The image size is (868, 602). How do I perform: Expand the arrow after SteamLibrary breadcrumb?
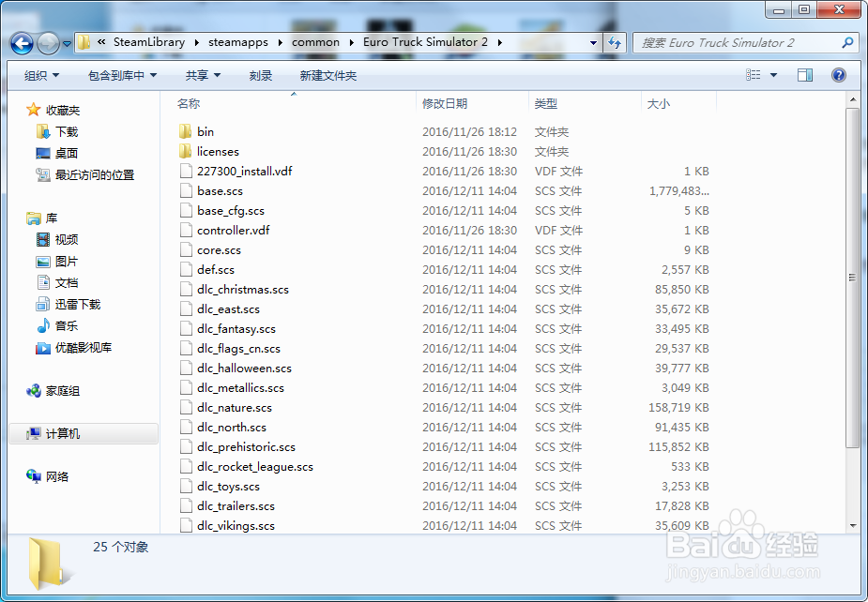click(196, 42)
